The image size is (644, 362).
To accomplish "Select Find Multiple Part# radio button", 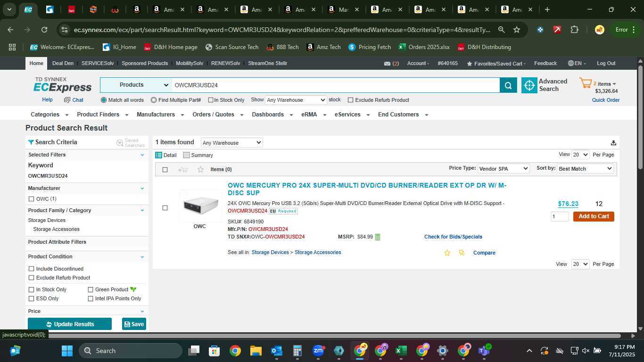I will point(154,100).
